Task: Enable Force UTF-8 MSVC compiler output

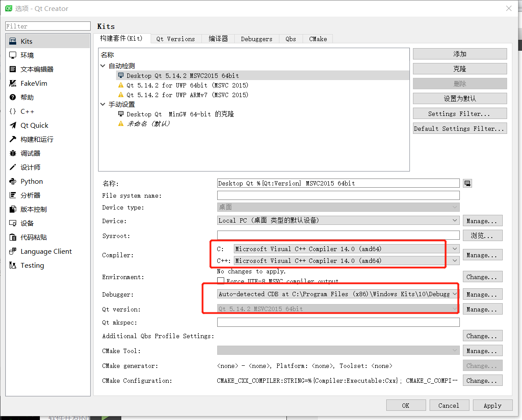Action: click(221, 281)
